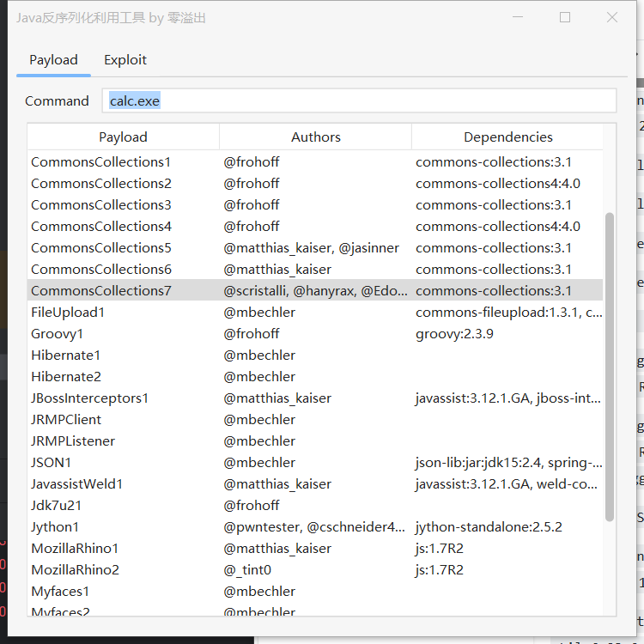
Task: Select the Payload tab
Action: pyautogui.click(x=53, y=60)
